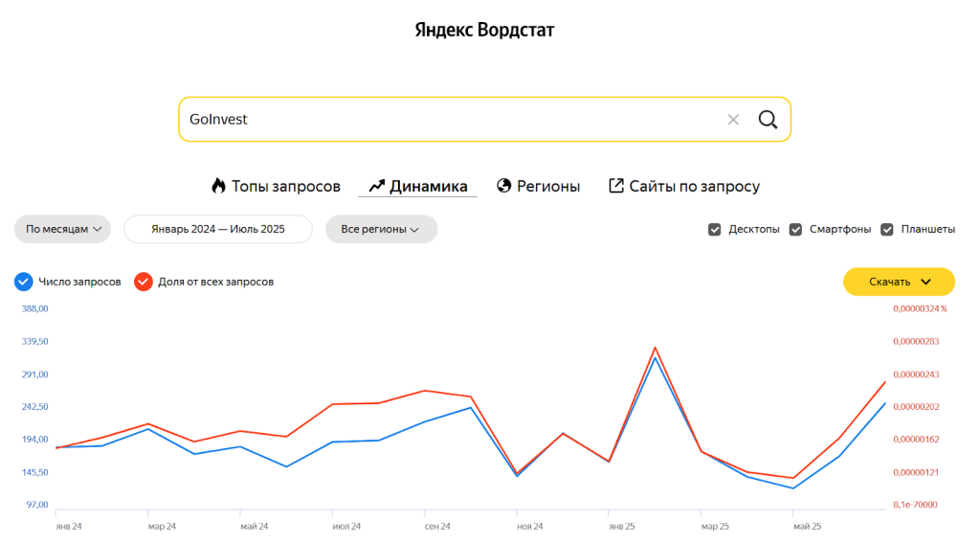Click the magnifying glass search icon
980x544 pixels.
pos(768,120)
